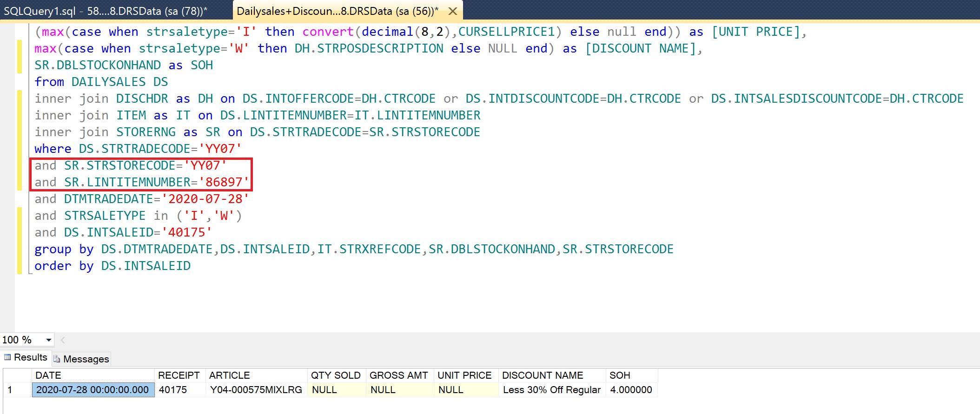Screen dimensions: 980x414
Task: Select the DATE column header
Action: (93, 375)
